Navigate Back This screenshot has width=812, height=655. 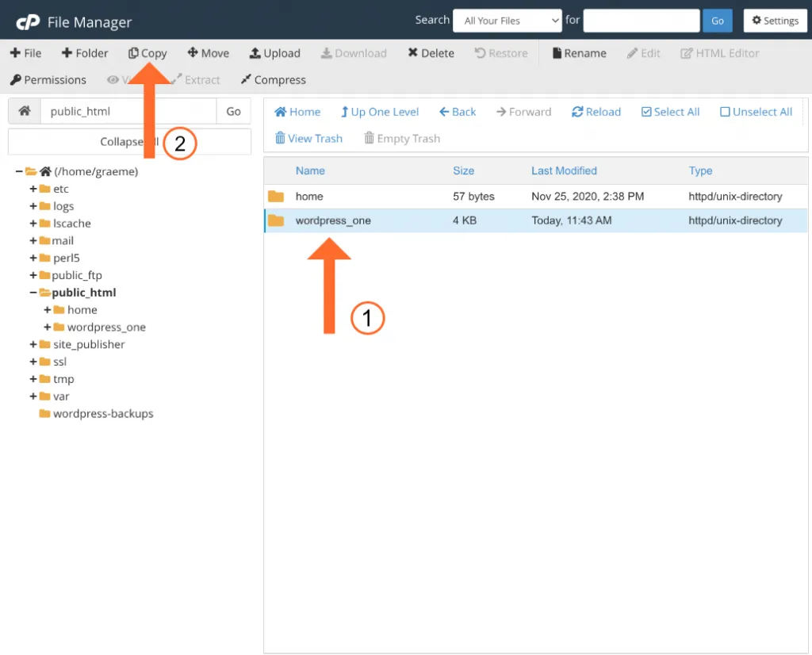click(x=458, y=112)
